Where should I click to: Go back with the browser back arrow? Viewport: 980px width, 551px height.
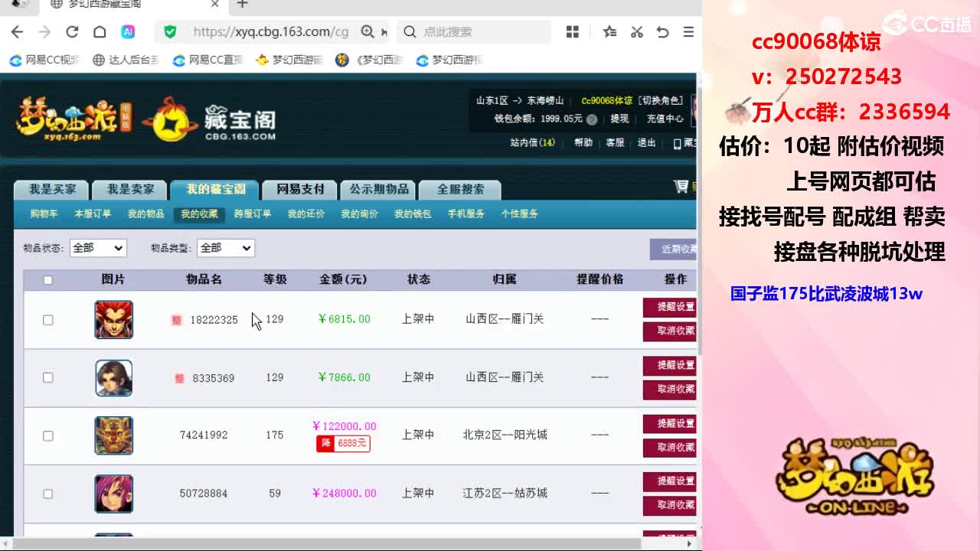pos(18,31)
